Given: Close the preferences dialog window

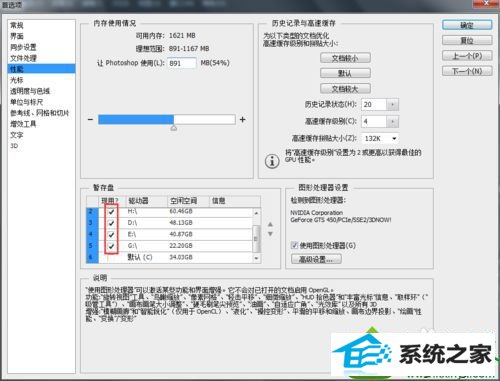Looking at the screenshot, I should [x=486, y=3].
